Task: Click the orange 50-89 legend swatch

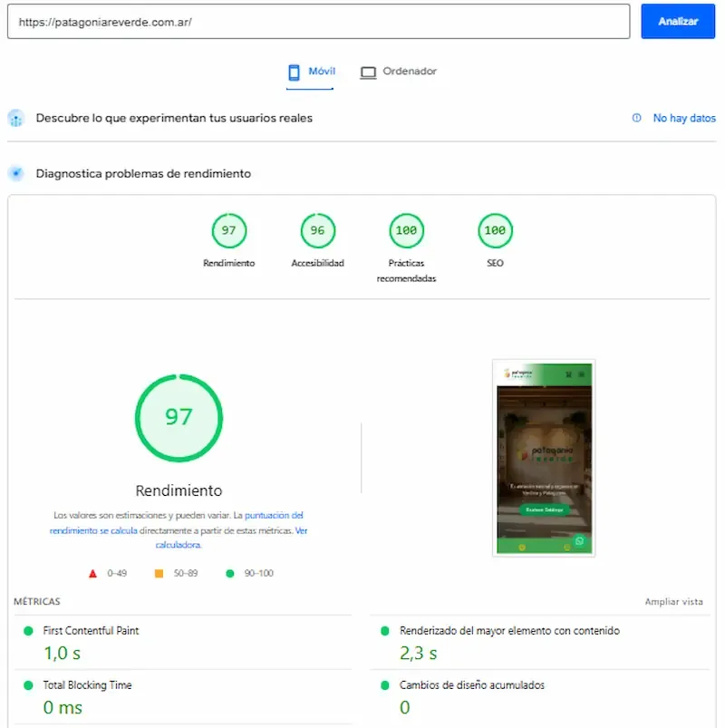Action: coord(159,572)
